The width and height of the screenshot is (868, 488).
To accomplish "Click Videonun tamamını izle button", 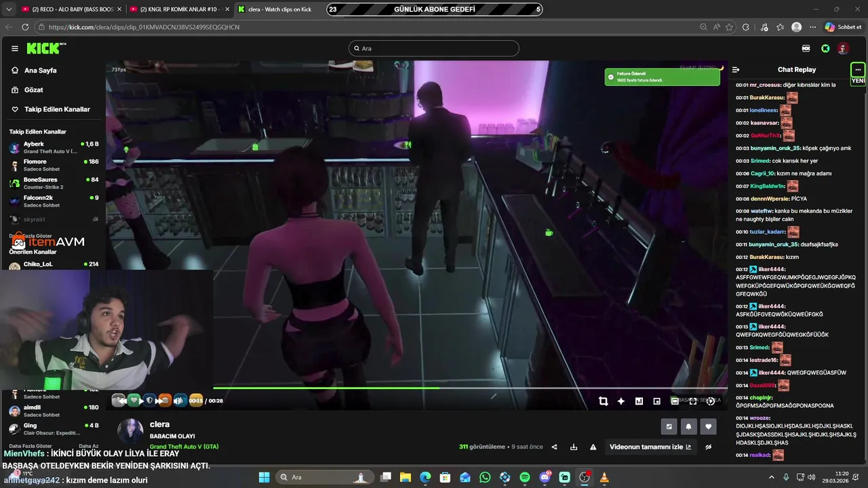I will (650, 447).
